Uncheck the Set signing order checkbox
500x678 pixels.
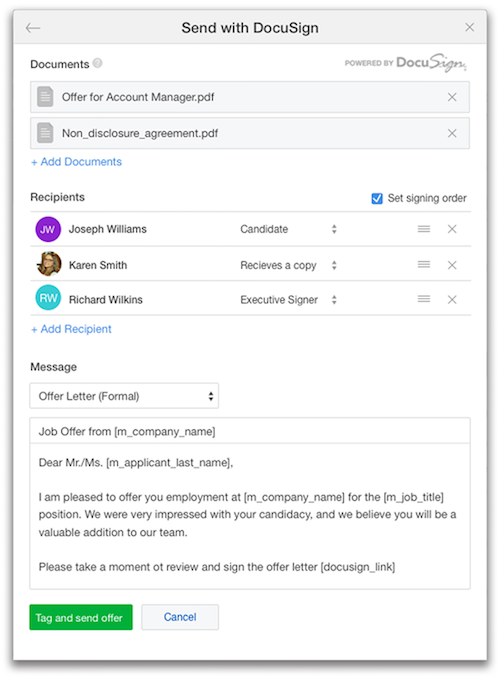click(x=377, y=198)
